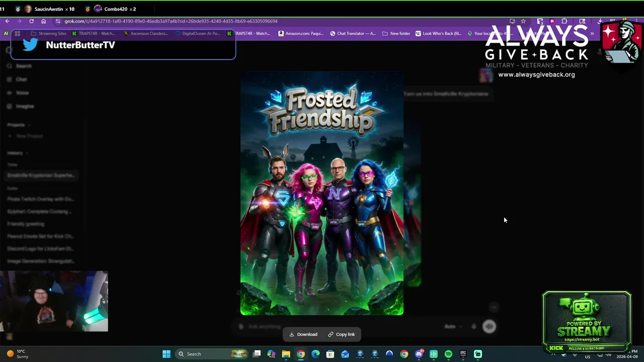The width and height of the screenshot is (644, 362).
Task: Bookmark this page with the star icon
Action: tap(523, 21)
